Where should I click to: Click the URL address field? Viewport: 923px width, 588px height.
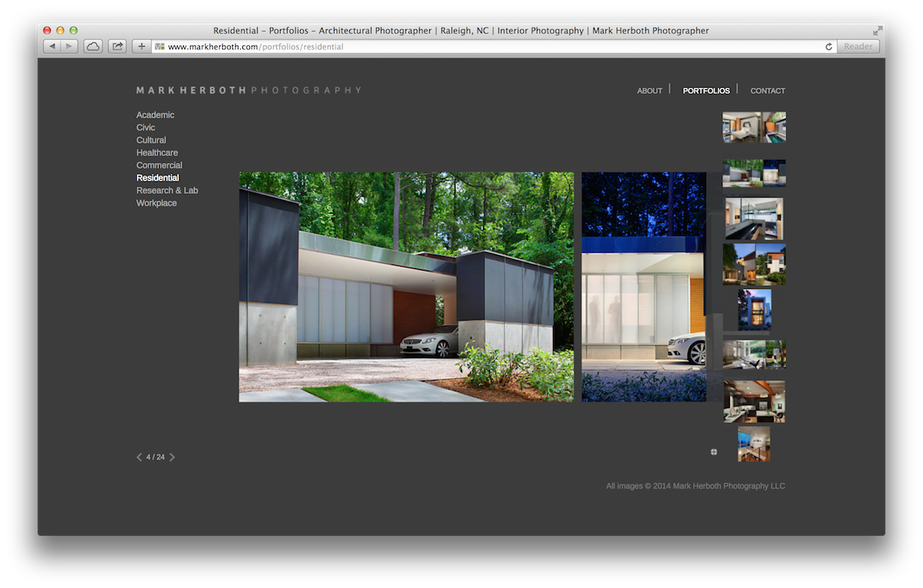[x=492, y=47]
